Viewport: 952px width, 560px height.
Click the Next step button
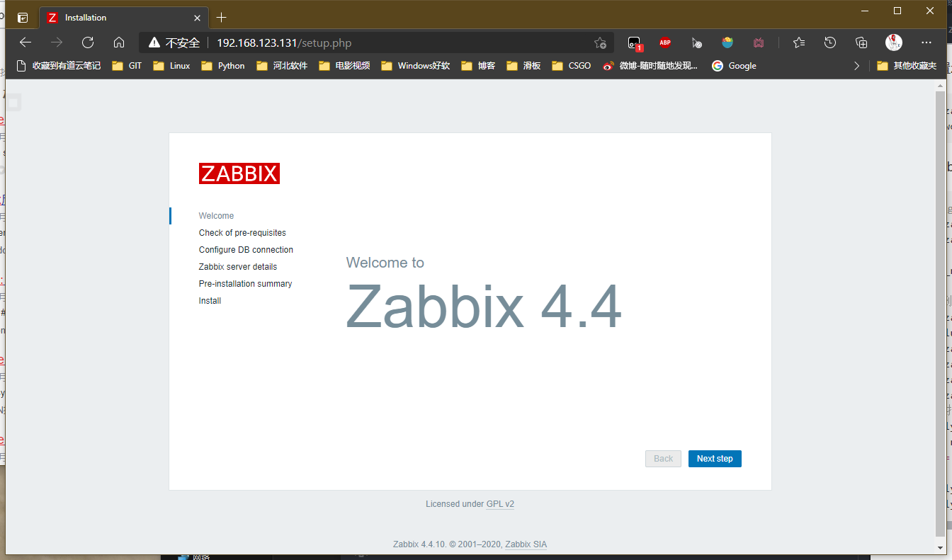[x=715, y=459]
